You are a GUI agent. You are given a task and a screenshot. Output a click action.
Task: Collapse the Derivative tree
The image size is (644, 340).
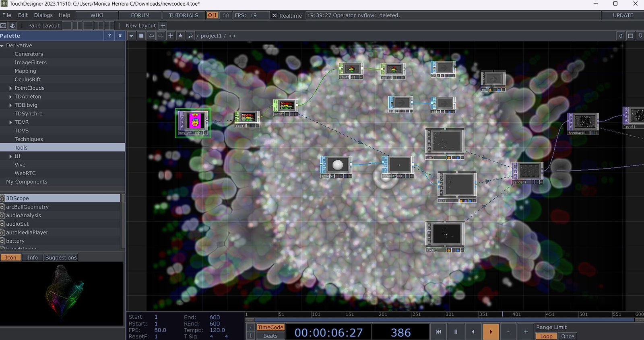click(x=2, y=46)
